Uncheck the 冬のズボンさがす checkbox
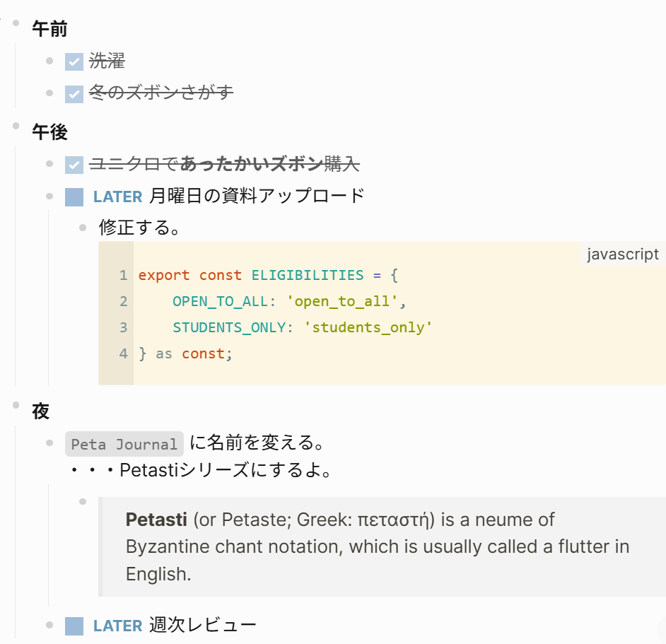This screenshot has width=666, height=644. point(74,94)
